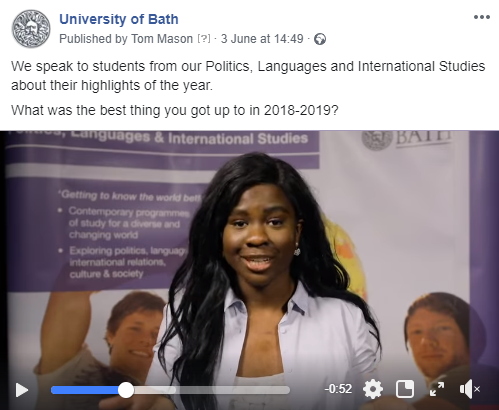Click the [?] help icon beside Tom Mason
This screenshot has height=410, width=499.
[204, 39]
